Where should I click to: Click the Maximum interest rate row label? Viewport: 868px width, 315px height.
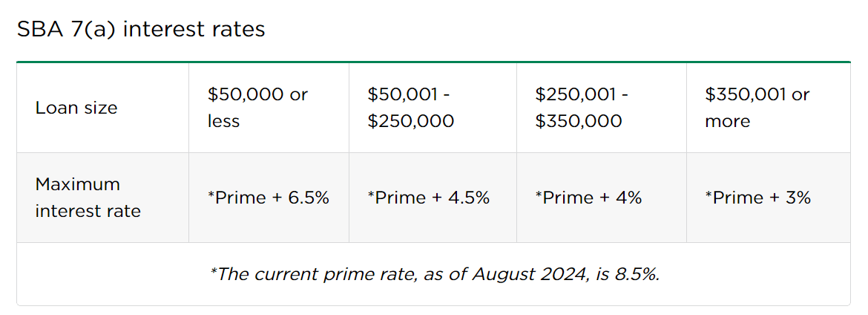click(x=88, y=198)
